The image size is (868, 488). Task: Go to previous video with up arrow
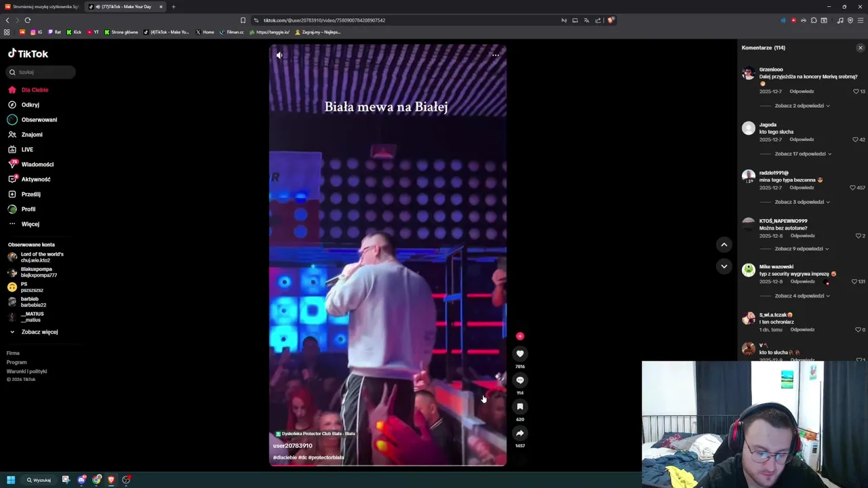tap(724, 245)
